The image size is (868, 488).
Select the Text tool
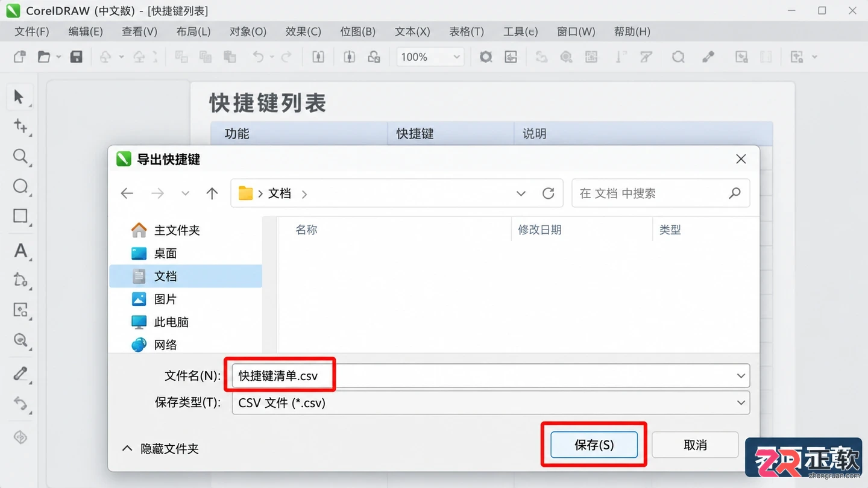click(x=20, y=250)
